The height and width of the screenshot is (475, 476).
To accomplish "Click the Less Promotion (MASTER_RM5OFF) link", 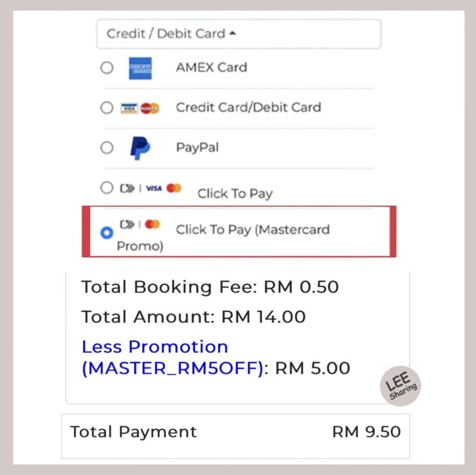I will (x=173, y=358).
